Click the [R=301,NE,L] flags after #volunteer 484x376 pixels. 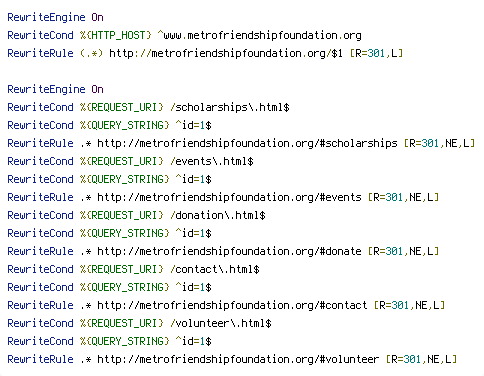coord(421,359)
